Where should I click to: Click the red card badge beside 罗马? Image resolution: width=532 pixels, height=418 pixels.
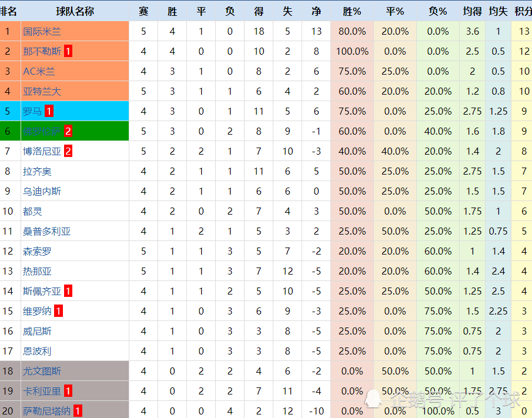click(x=49, y=111)
